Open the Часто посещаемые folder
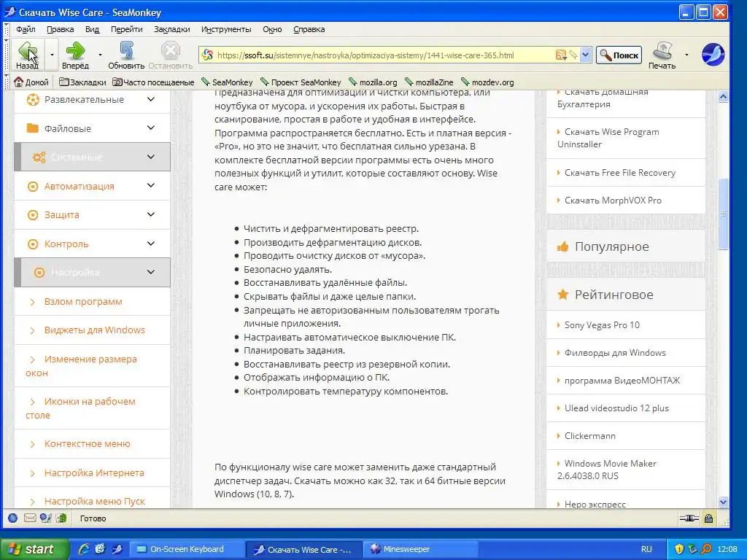Image resolution: width=747 pixels, height=560 pixels. tap(153, 82)
